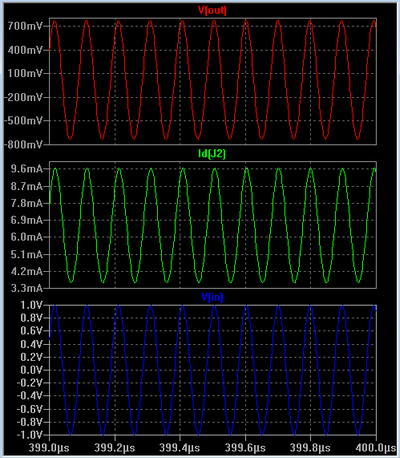Image resolution: width=400 pixels, height=458 pixels.
Task: Click the -1.0V axis label
Action: 30,435
